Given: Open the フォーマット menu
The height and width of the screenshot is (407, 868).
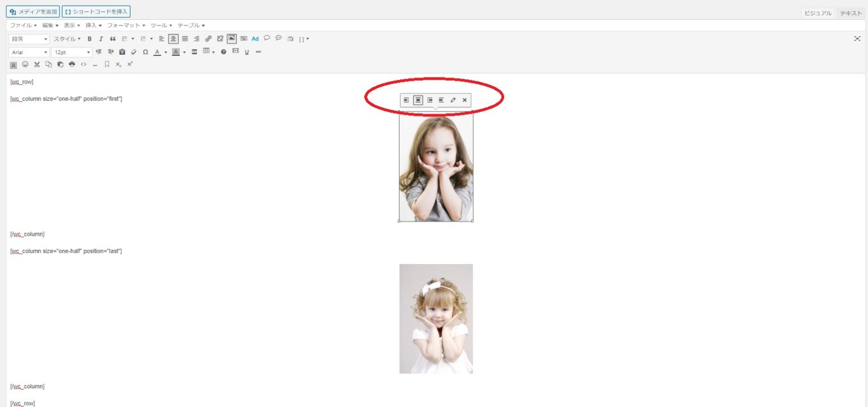Looking at the screenshot, I should (x=126, y=25).
